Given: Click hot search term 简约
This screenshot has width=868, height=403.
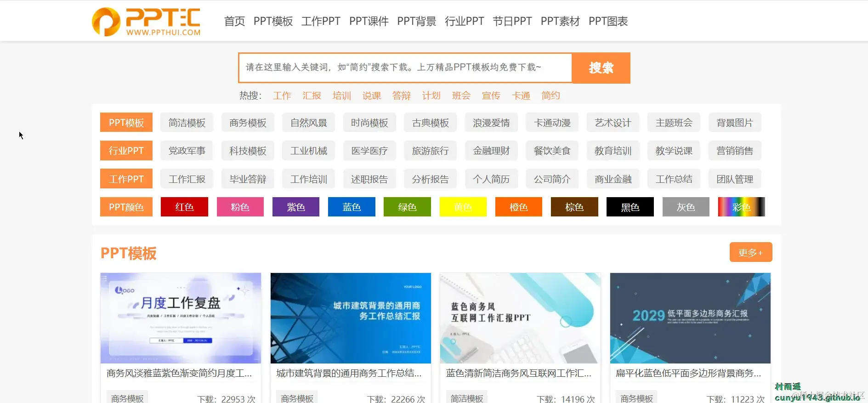Looking at the screenshot, I should pos(550,95).
